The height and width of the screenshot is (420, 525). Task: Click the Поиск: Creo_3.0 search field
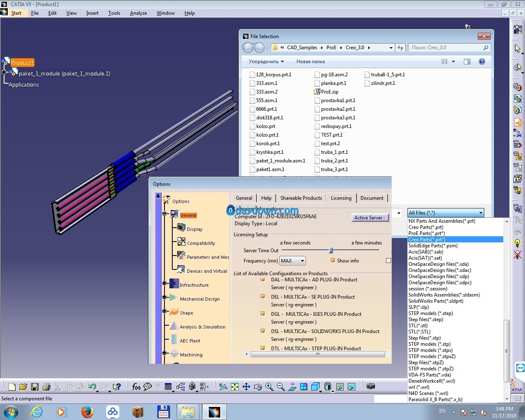[449, 48]
